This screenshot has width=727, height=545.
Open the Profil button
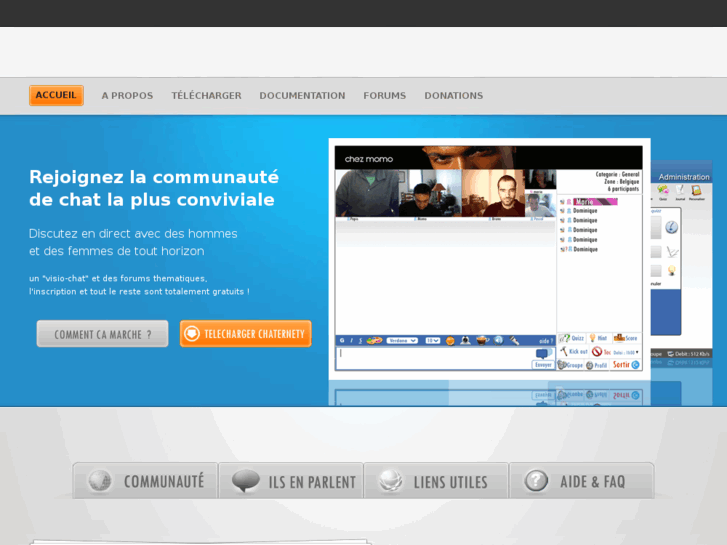click(597, 365)
